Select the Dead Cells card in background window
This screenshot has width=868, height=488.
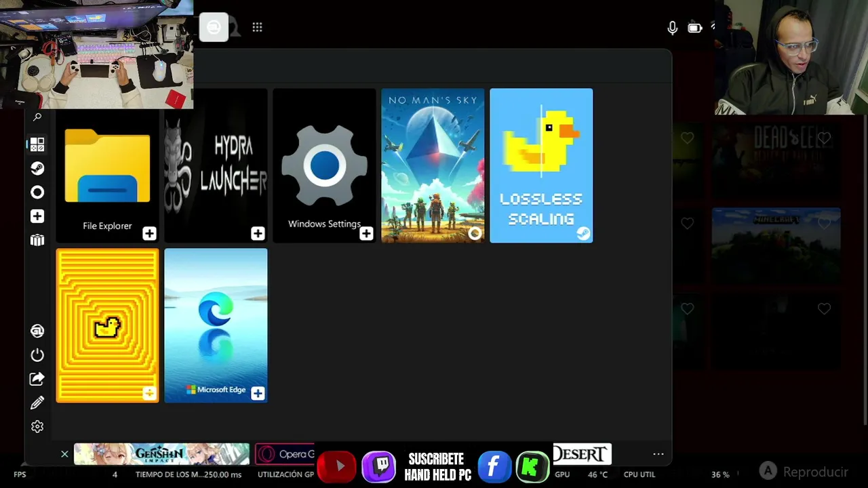[776, 160]
